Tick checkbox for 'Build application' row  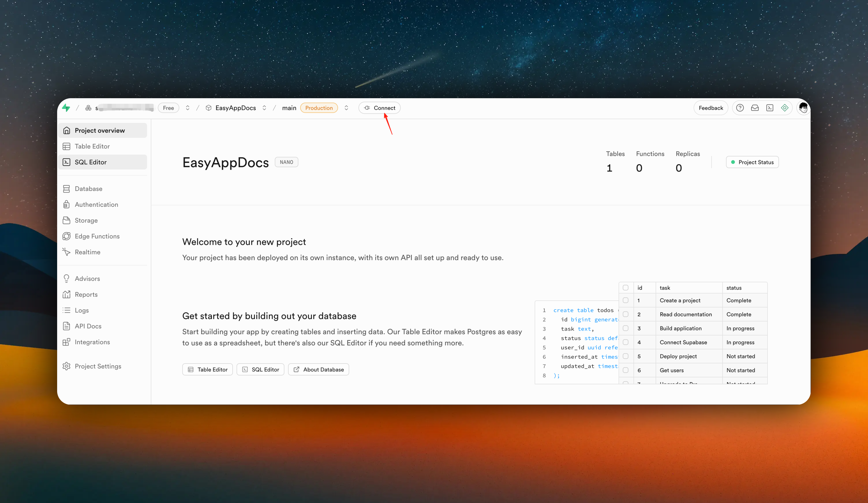[x=625, y=328]
